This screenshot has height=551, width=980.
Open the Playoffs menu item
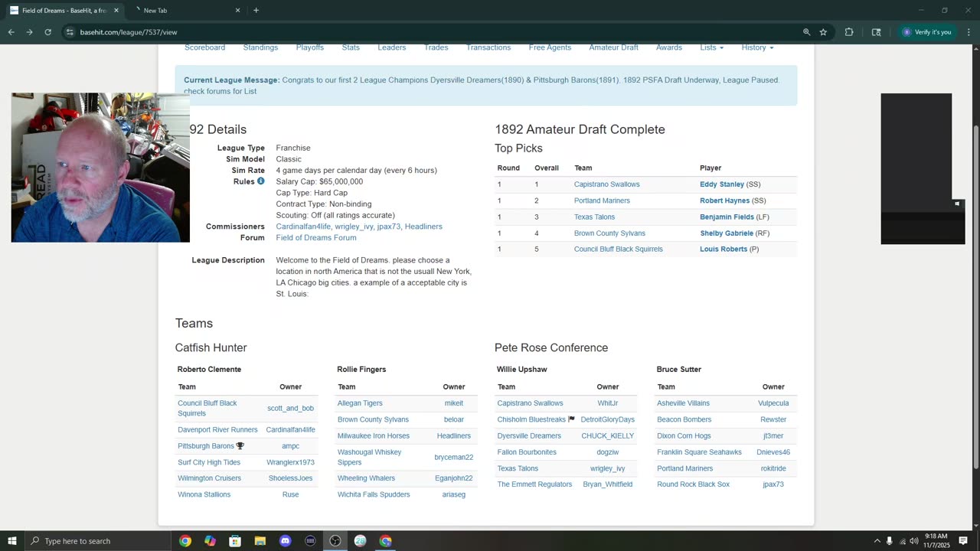pos(310,47)
